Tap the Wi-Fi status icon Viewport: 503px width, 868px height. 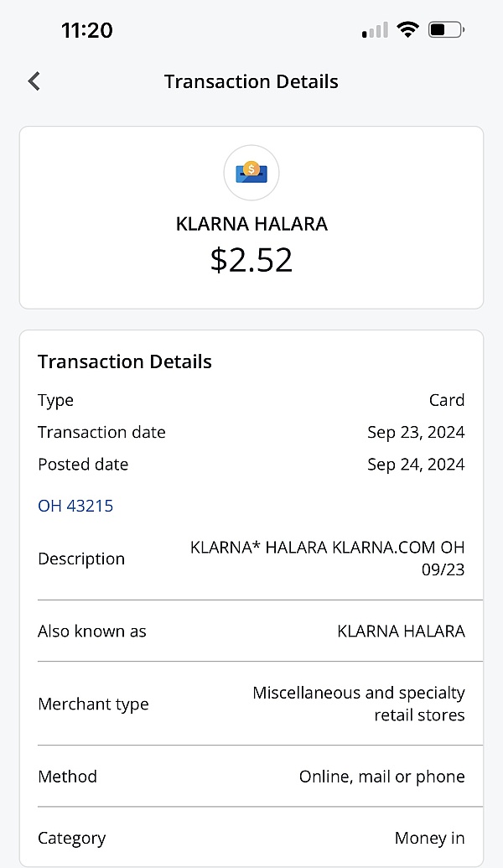coord(407,30)
